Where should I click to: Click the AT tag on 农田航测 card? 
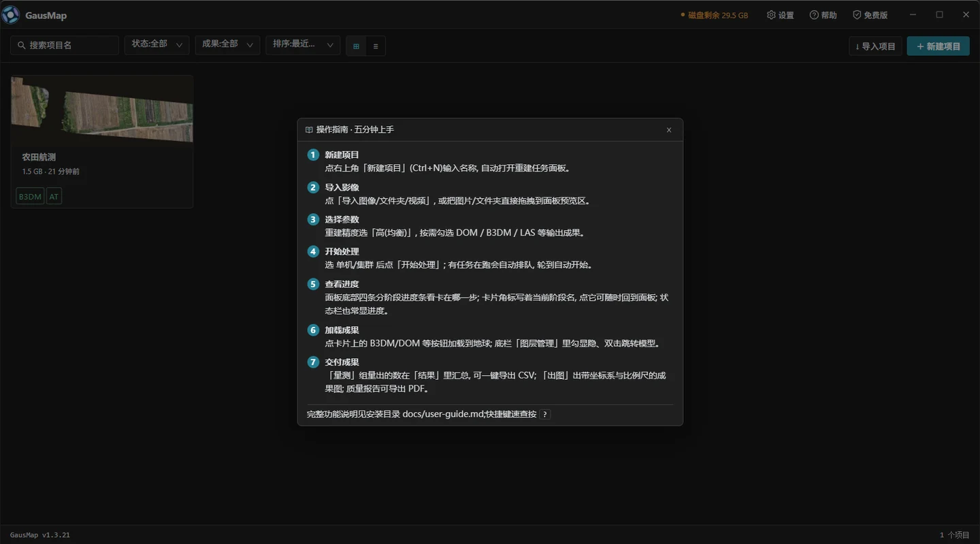pyautogui.click(x=54, y=197)
